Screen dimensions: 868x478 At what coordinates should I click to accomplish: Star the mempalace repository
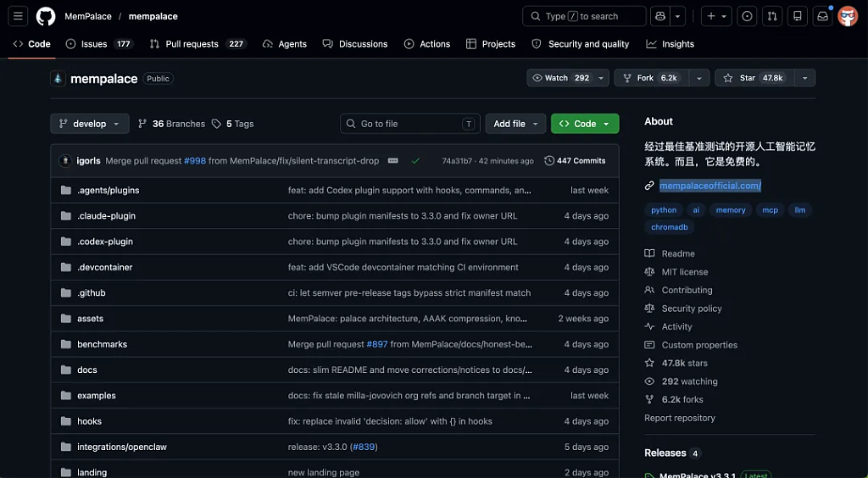(754, 78)
